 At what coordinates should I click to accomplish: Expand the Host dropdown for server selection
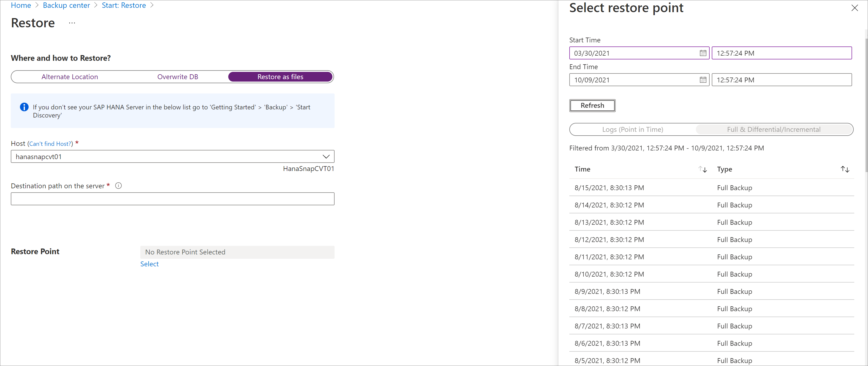click(328, 156)
